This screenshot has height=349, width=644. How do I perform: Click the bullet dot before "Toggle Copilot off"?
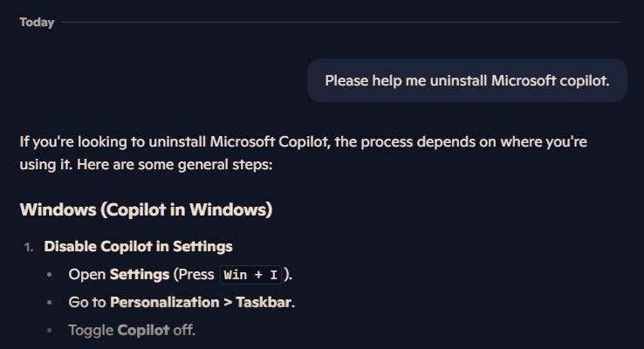(x=51, y=331)
